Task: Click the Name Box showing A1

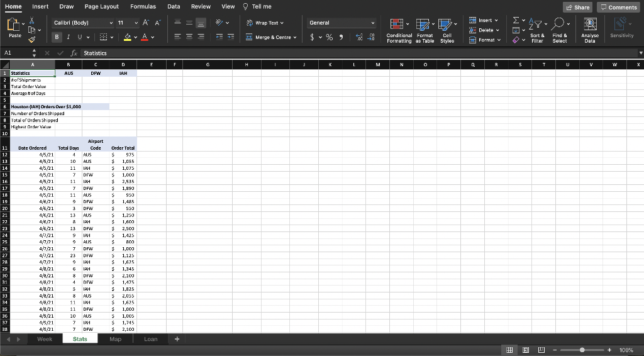Action: tap(14, 53)
